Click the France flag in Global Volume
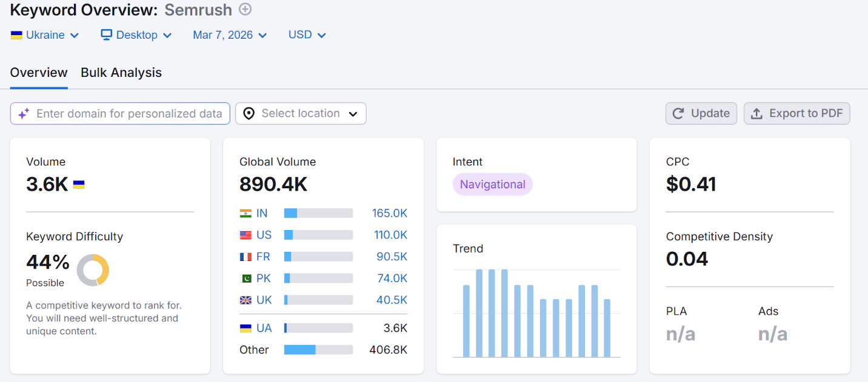Screen dimensions: 868x382 pyautogui.click(x=245, y=257)
